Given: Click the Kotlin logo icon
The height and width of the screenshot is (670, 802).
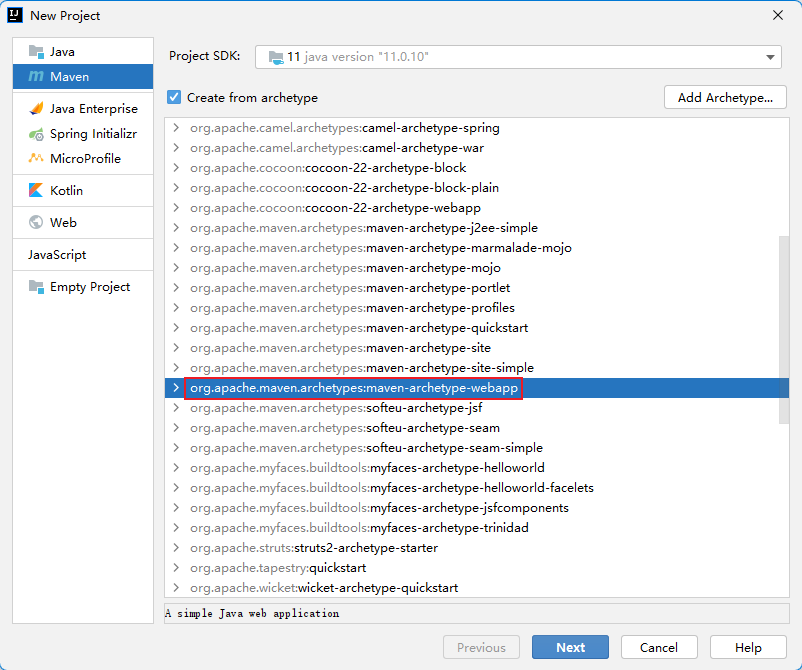Looking at the screenshot, I should 36,190.
